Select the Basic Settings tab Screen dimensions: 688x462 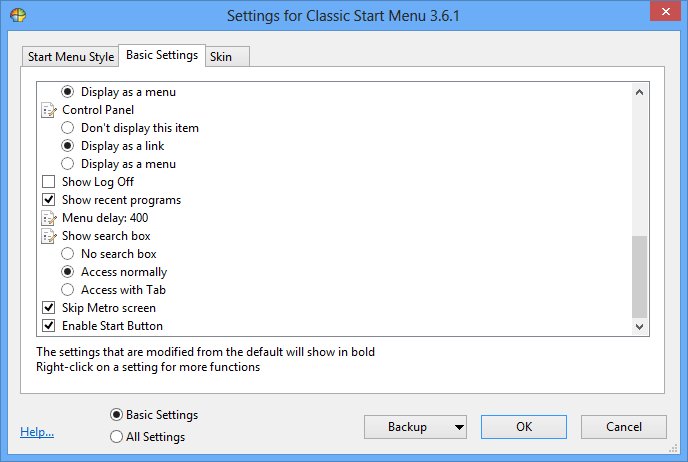[162, 55]
